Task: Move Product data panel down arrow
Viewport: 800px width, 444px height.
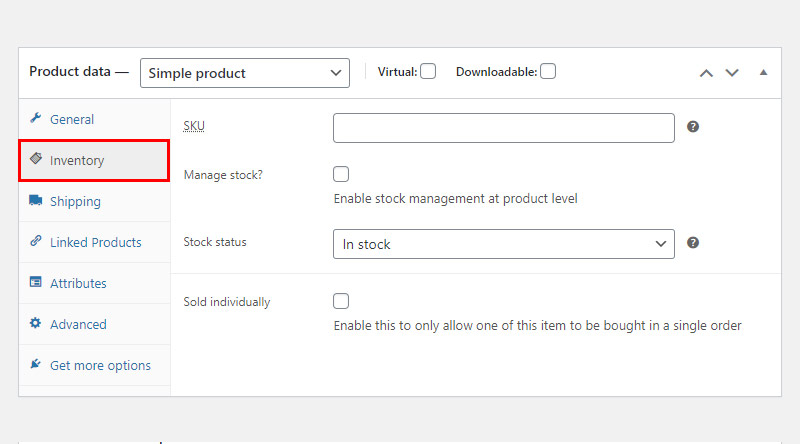Action: click(x=732, y=73)
